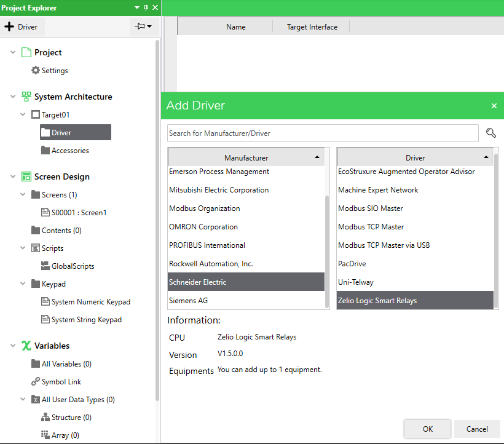This screenshot has height=444, width=504.
Task: Click the Project Explorer vertical scrollbar
Action: [157, 221]
